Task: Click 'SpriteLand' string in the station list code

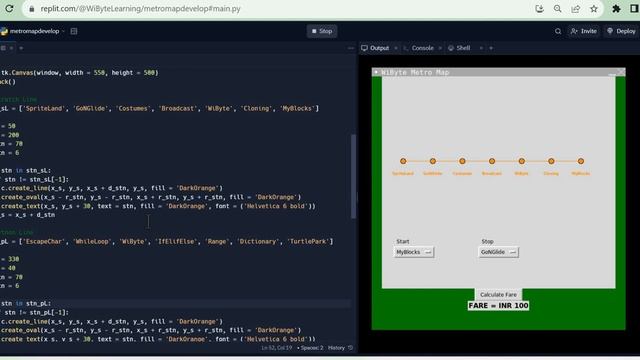Action: [x=44, y=109]
